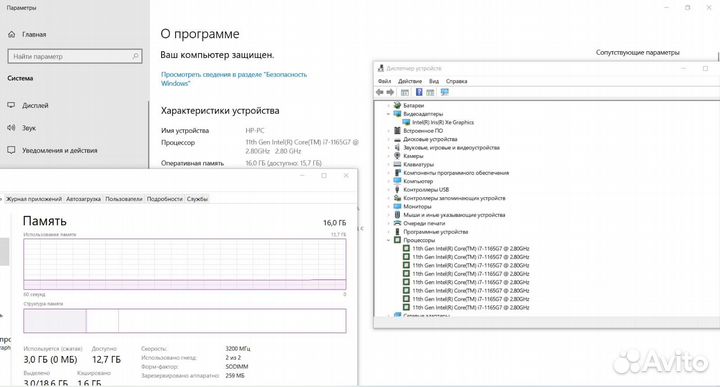Click the blue Help question-mark toolbar icon
720x387 pixels.
pos(419,92)
